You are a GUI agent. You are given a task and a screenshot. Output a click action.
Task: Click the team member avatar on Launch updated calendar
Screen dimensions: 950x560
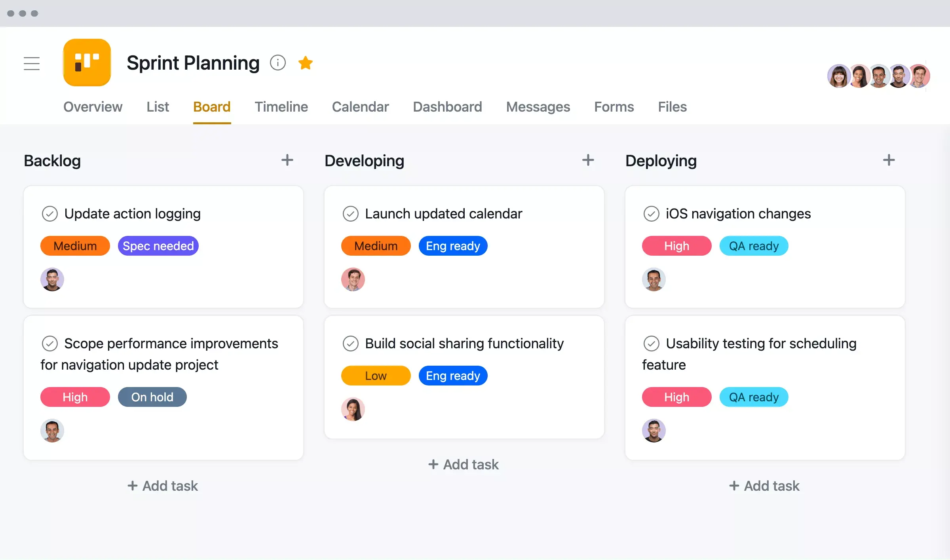coord(353,279)
